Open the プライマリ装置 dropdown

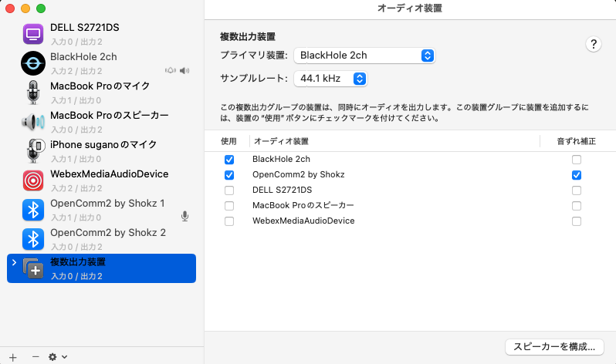[x=364, y=56]
